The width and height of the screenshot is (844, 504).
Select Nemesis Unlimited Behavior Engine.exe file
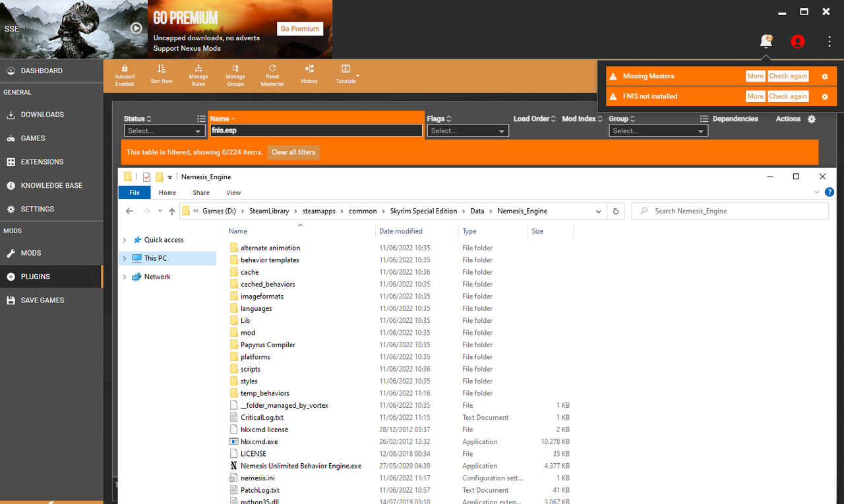click(x=301, y=466)
